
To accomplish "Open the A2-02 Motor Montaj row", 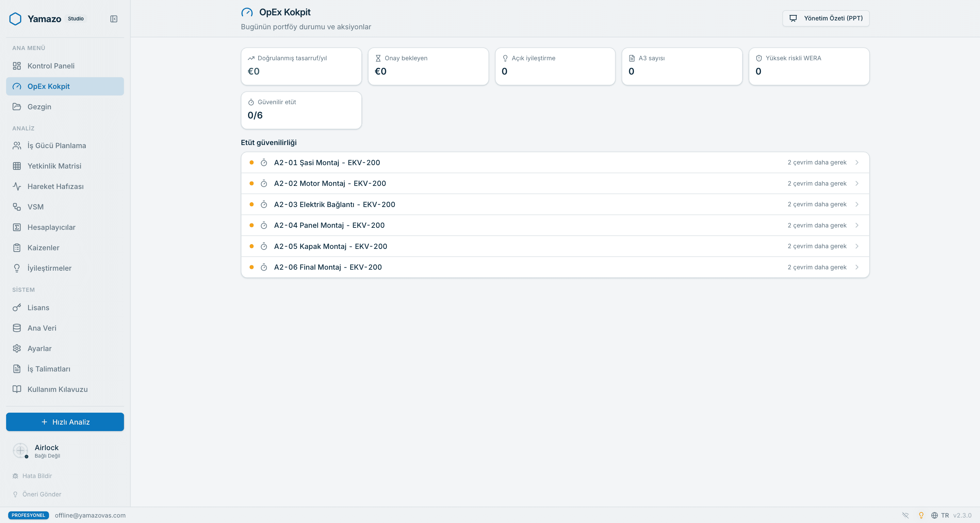I will [555, 184].
